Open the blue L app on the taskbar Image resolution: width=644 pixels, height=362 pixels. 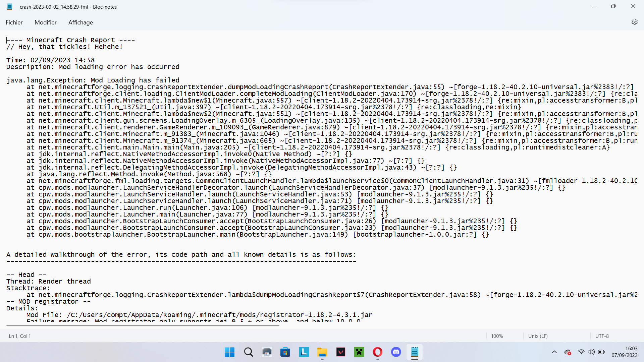click(x=304, y=352)
